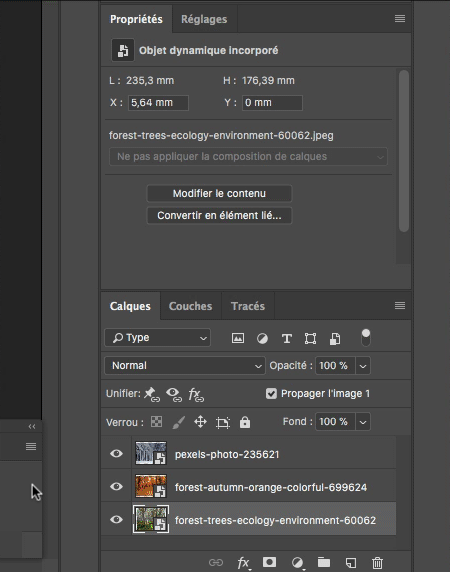Hide the forest-autumn-orange-colorful-699624 layer

click(x=116, y=486)
